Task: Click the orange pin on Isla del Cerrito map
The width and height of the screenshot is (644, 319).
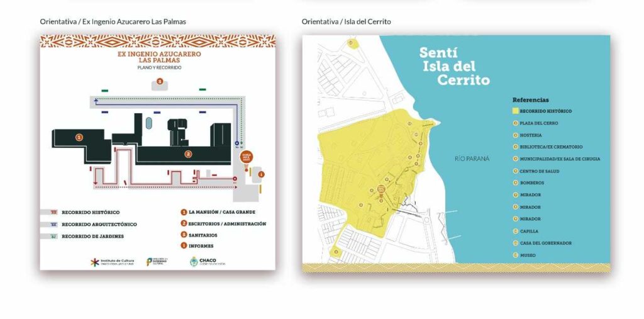Action: pos(380,191)
